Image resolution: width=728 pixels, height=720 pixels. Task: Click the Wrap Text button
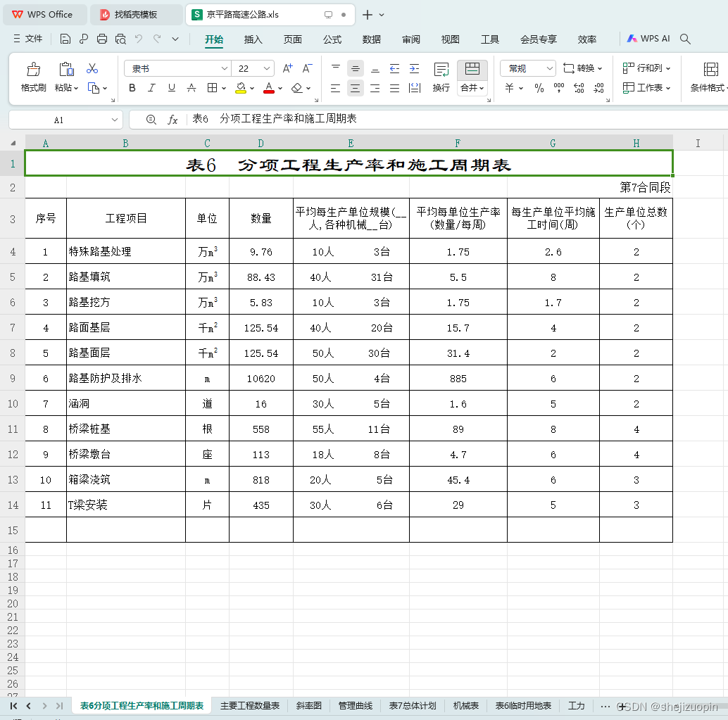pos(441,77)
